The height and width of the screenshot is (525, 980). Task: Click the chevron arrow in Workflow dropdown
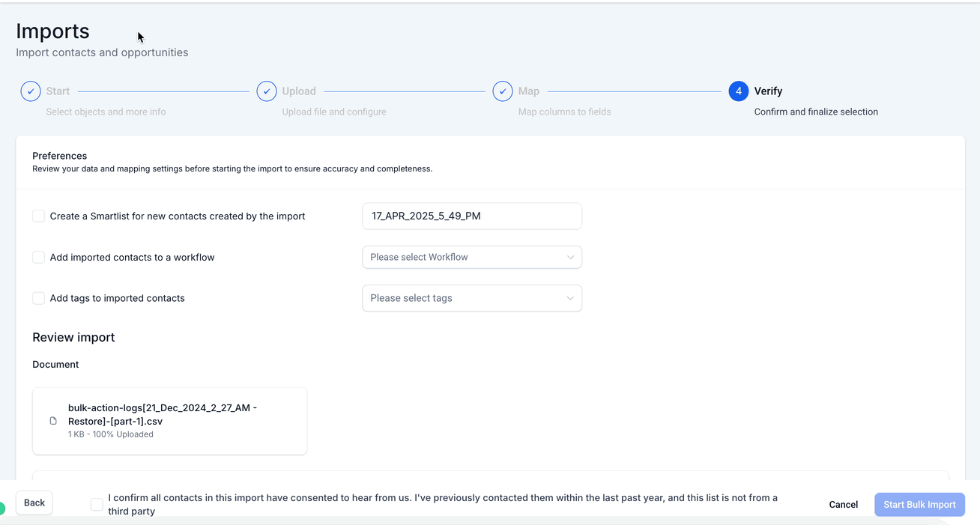(x=570, y=258)
